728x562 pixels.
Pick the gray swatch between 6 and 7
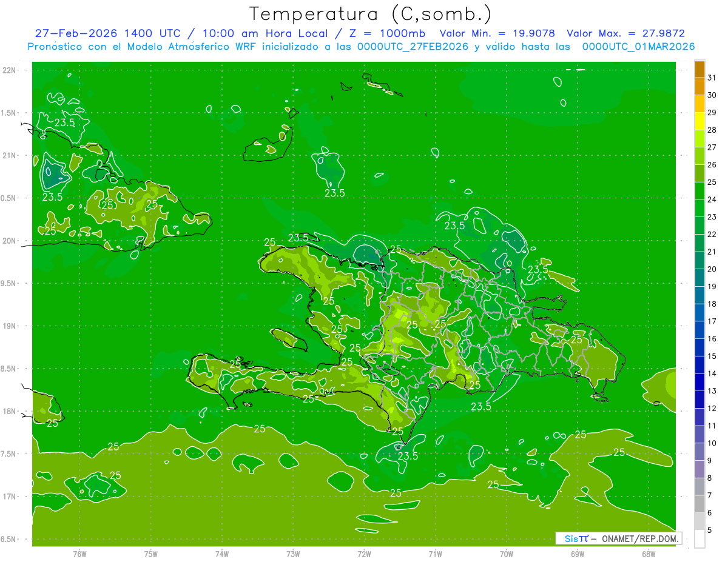tap(699, 504)
